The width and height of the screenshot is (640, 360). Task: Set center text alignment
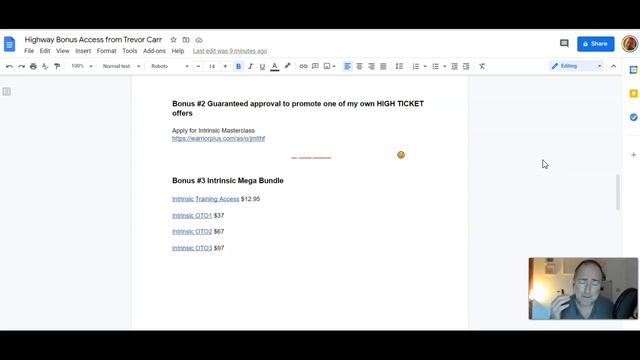[359, 66]
